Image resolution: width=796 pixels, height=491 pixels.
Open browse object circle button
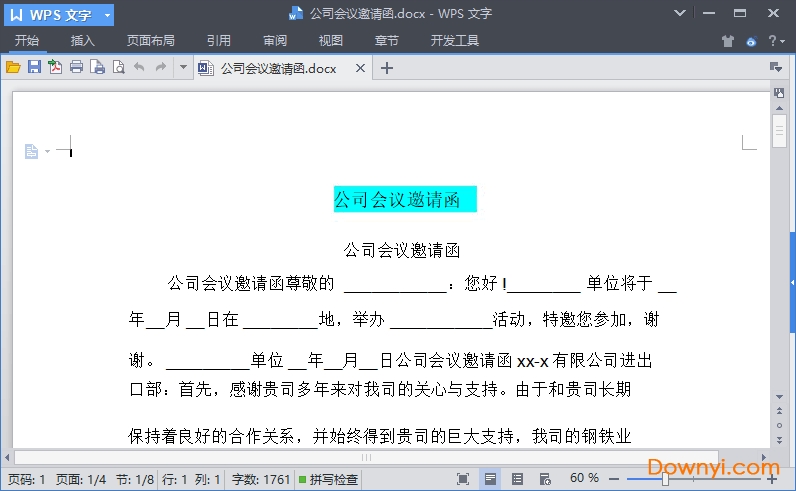[x=779, y=425]
